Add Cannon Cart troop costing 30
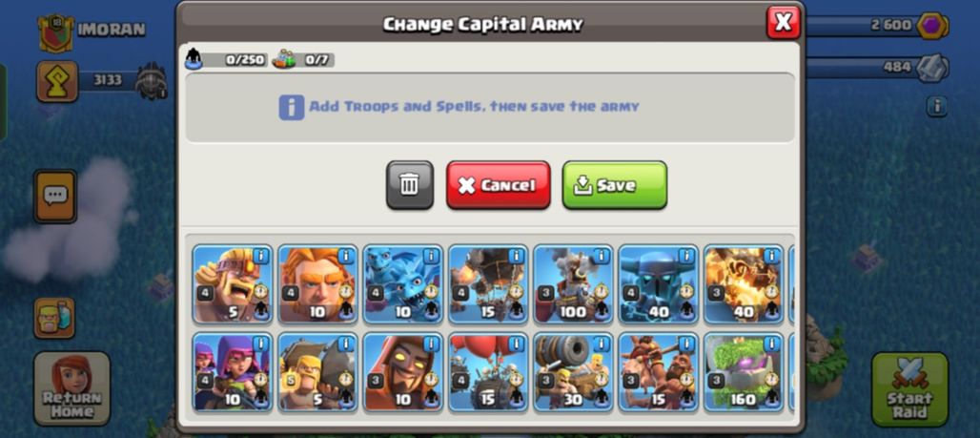 tap(573, 372)
